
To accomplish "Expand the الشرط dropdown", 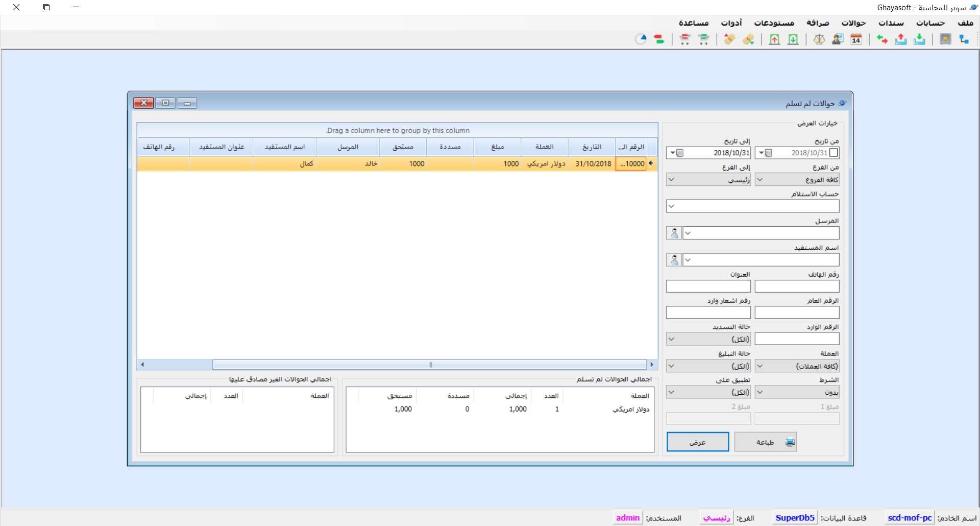I will (x=759, y=392).
